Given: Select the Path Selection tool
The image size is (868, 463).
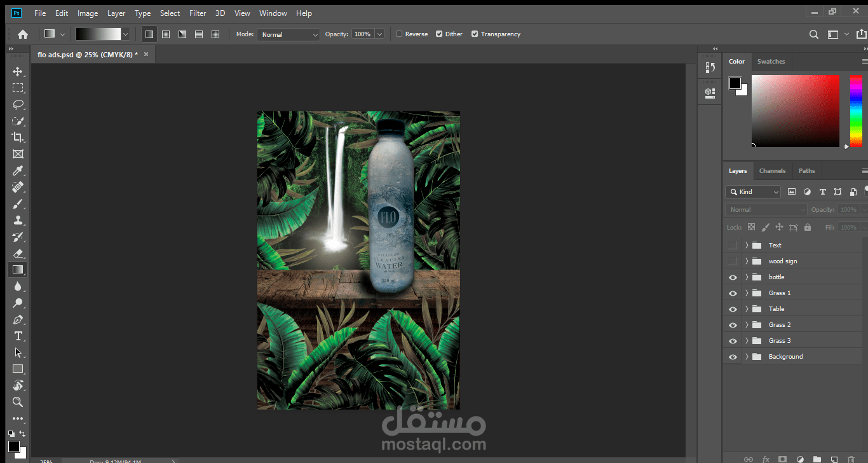Looking at the screenshot, I should click(x=18, y=352).
